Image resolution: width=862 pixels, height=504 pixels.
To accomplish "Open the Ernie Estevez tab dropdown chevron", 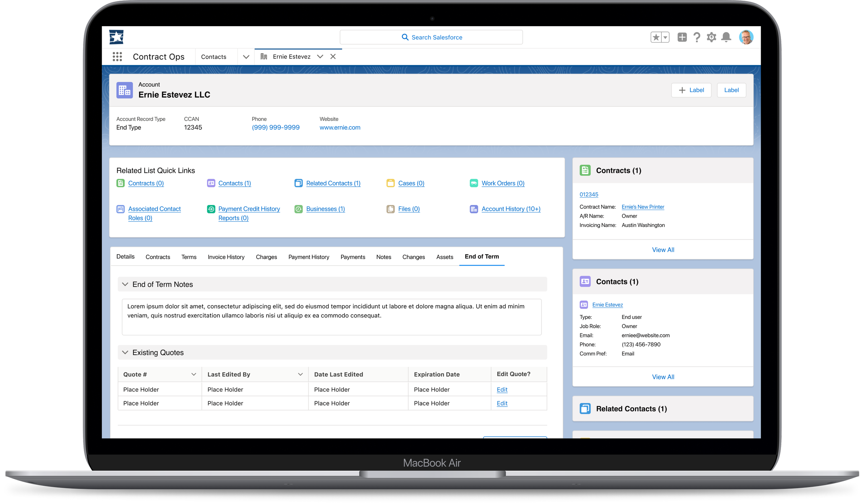I will (320, 56).
